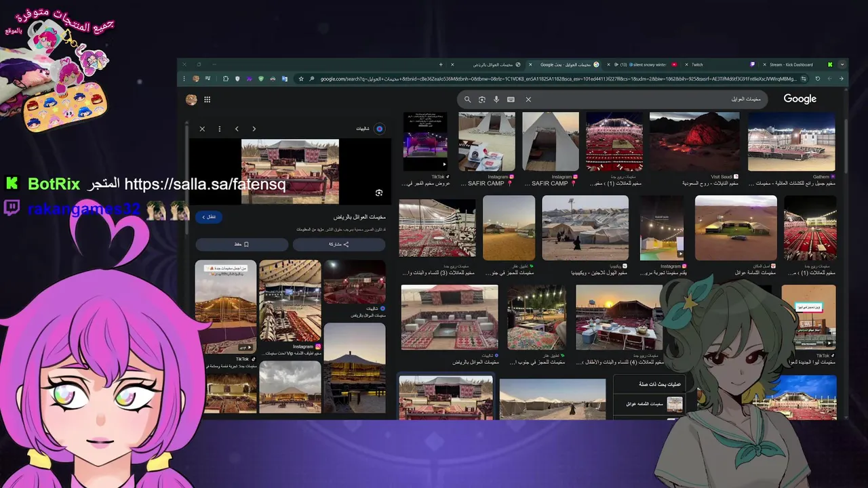Open the tab search dropdown arrow

point(843,64)
